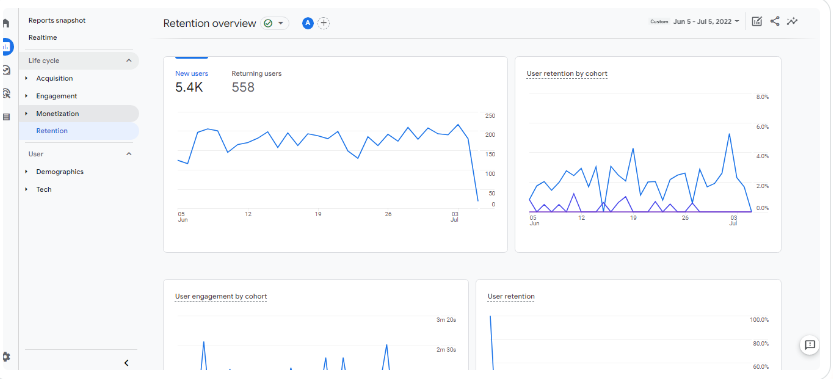Open the Advertising icon in left rail
Viewport: 833px width, 379px height.
point(6,94)
